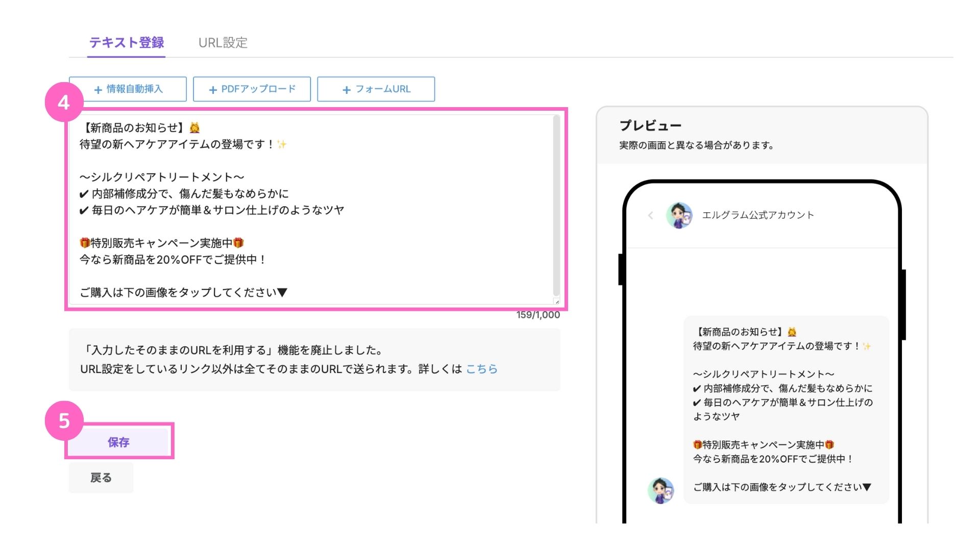Click the back chevron in phone preview
The width and height of the screenshot is (980, 551).
(x=650, y=215)
